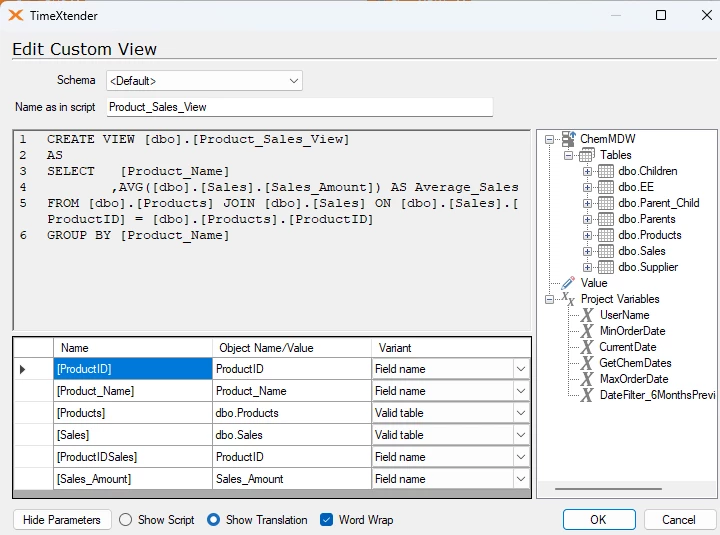Click the dbo.Sales value cell
This screenshot has width=720, height=535.
(x=292, y=435)
